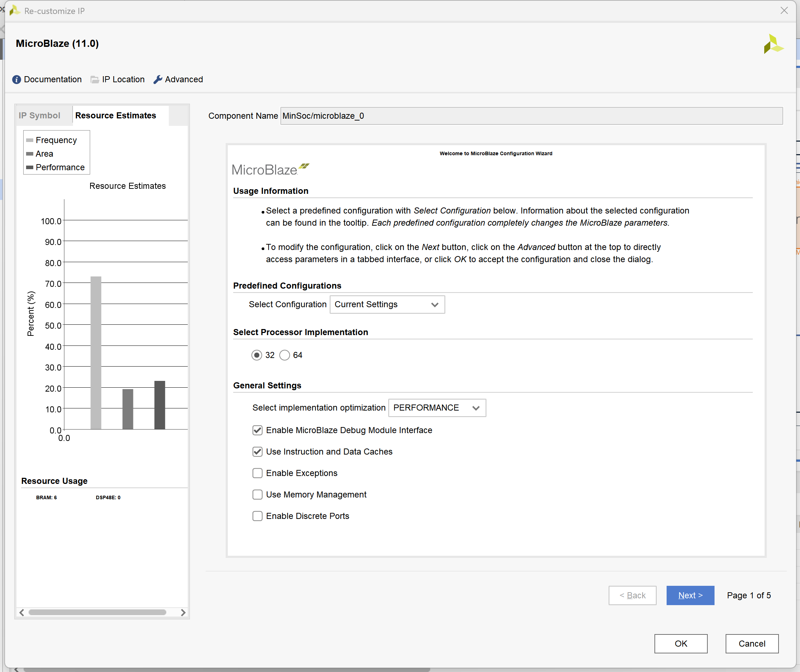Viewport: 800px width, 672px height.
Task: Switch to the Resource Estimates tab
Action: [116, 116]
